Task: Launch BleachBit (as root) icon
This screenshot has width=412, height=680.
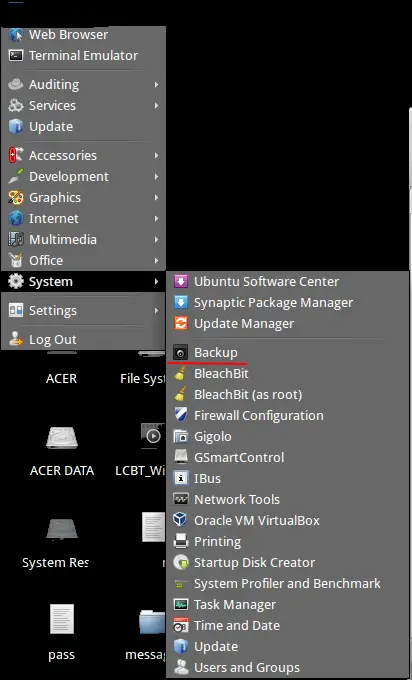Action: click(x=180, y=395)
